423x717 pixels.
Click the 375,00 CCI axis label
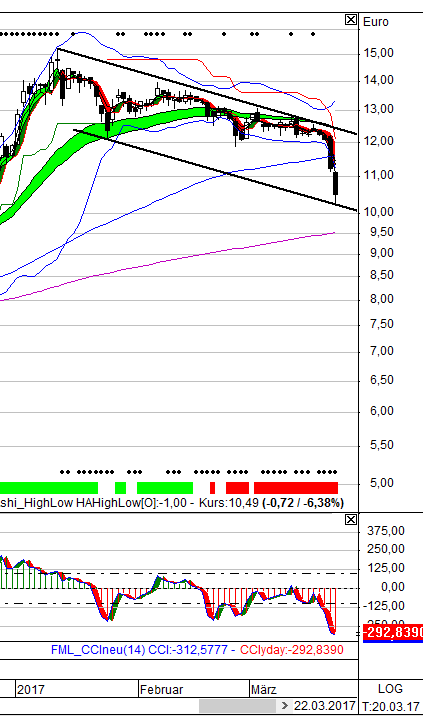386,531
